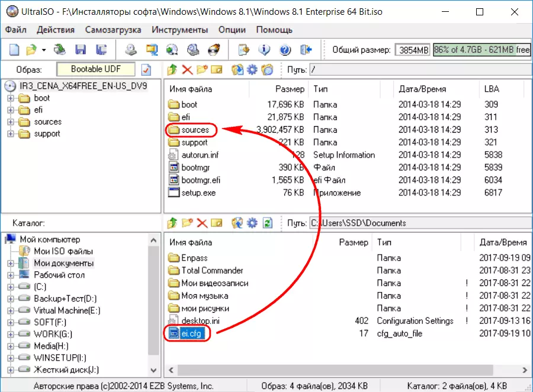This screenshot has height=392, width=533.
Task: Click the Save (floppy disk) toolbar icon
Action: pos(81,50)
